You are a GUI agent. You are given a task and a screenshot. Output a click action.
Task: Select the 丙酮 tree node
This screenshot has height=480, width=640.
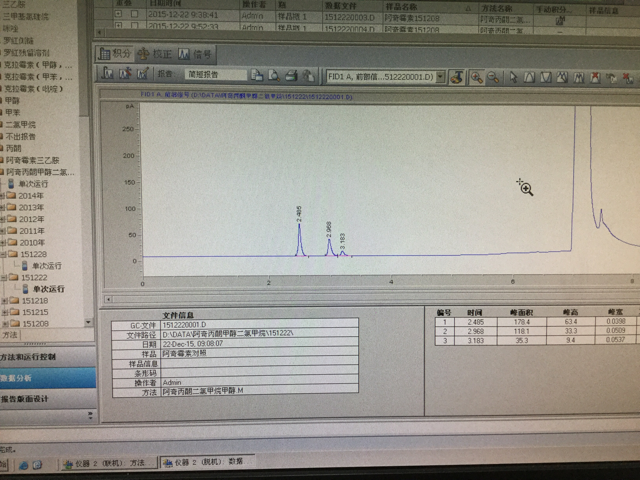click(13, 148)
